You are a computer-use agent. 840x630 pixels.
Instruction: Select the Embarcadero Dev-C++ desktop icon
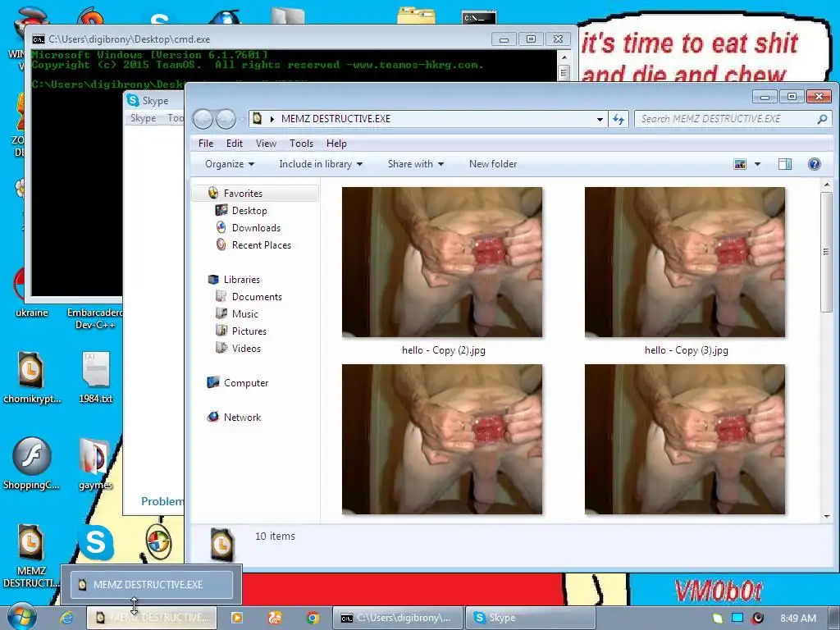[x=95, y=318]
